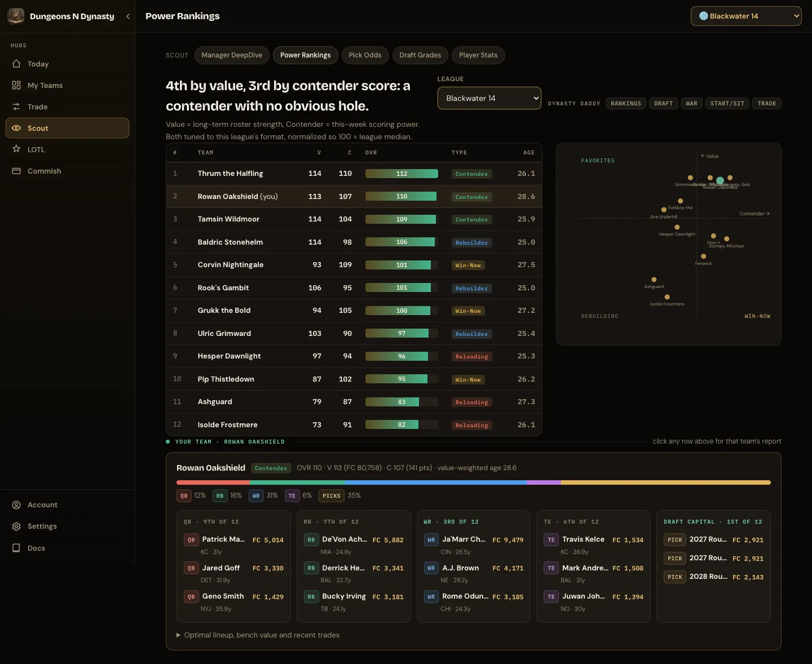Image resolution: width=812 pixels, height=664 pixels.
Task: Click Thrum the Halfling's 112 OVR bar
Action: click(x=401, y=174)
